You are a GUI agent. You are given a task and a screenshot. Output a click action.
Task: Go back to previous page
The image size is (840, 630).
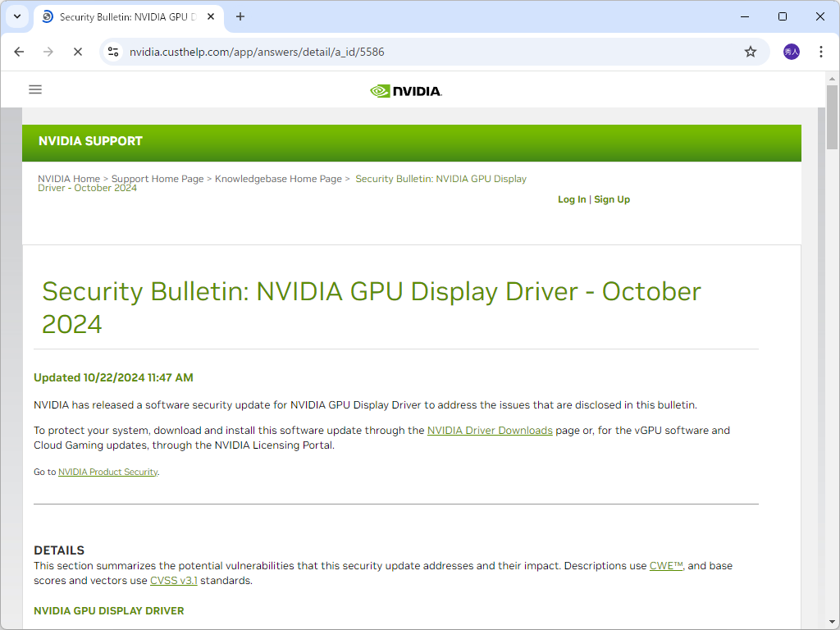tap(20, 52)
